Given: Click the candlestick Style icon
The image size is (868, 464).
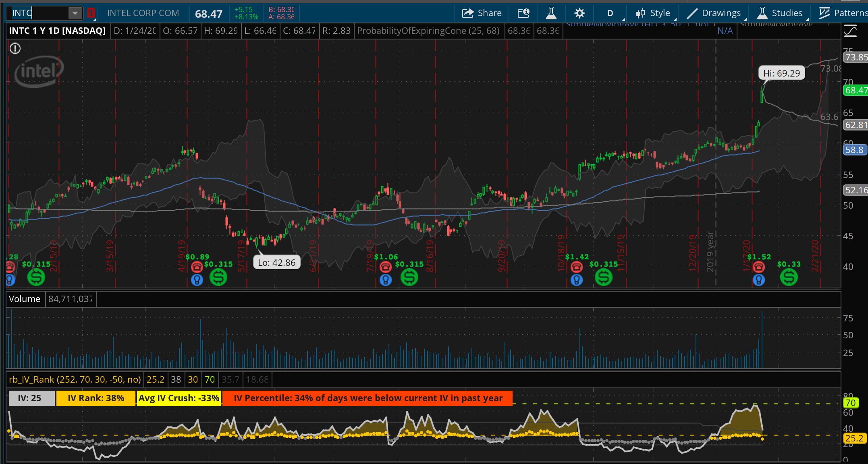Looking at the screenshot, I should 640,13.
